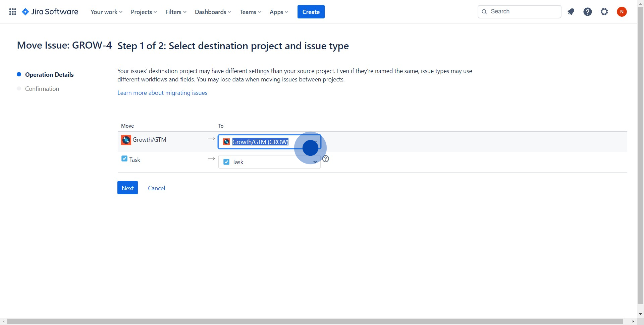Click the Create button
Screen dimensions: 644x325
(311, 12)
